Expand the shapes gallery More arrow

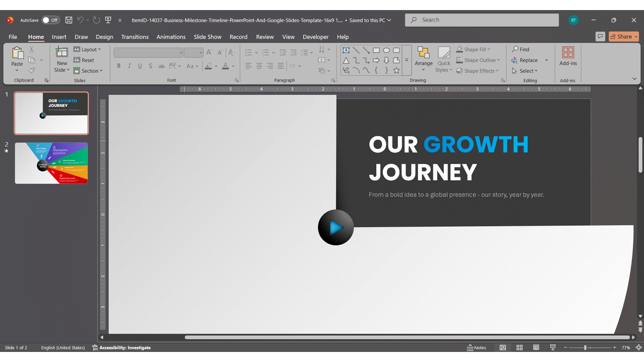(x=407, y=60)
